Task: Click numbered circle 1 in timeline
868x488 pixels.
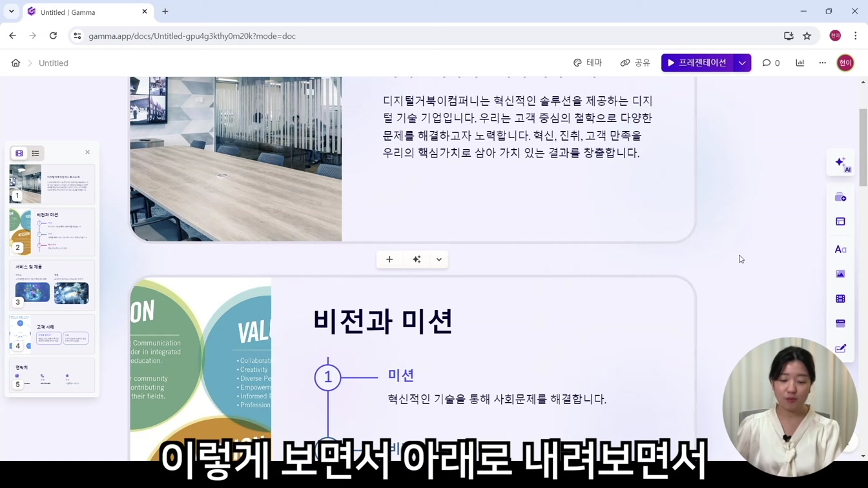Action: pyautogui.click(x=328, y=377)
